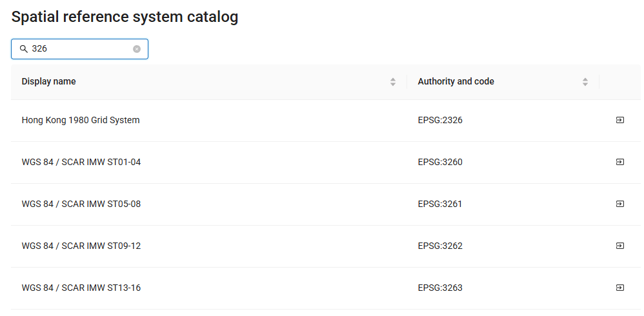Viewport: 644px width, 316px height.
Task: Open details arrow for EPSG:2326
Action: [x=620, y=120]
